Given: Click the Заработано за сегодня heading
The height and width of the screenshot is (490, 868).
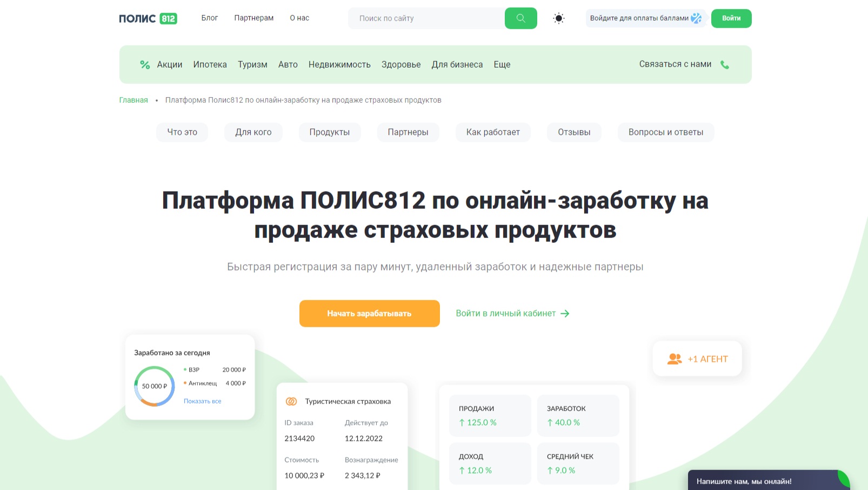Looking at the screenshot, I should (x=172, y=353).
